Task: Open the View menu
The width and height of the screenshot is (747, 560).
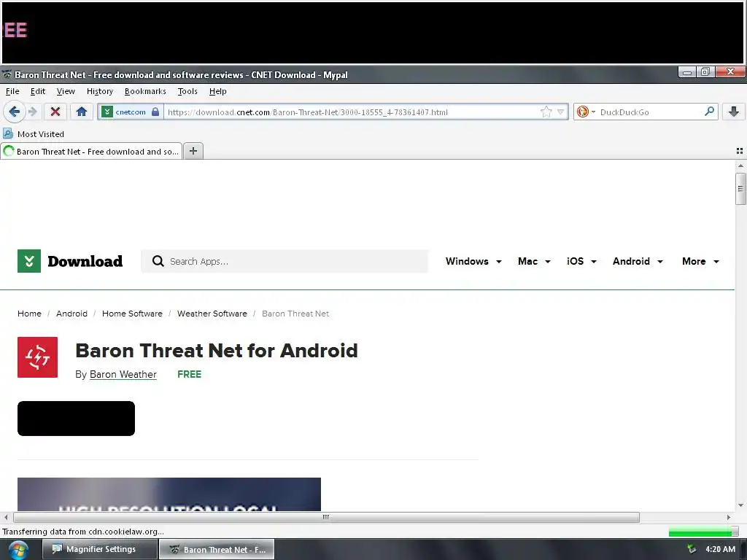Action: point(66,91)
